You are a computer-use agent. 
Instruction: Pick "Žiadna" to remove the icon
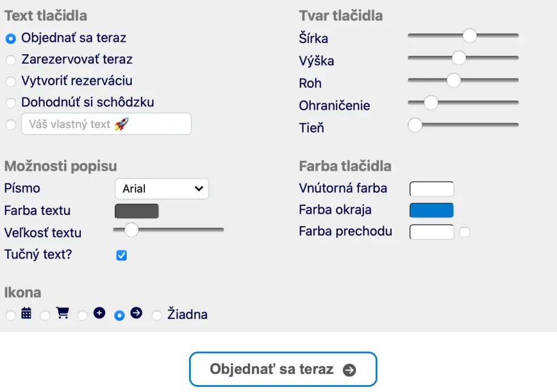pyautogui.click(x=157, y=315)
